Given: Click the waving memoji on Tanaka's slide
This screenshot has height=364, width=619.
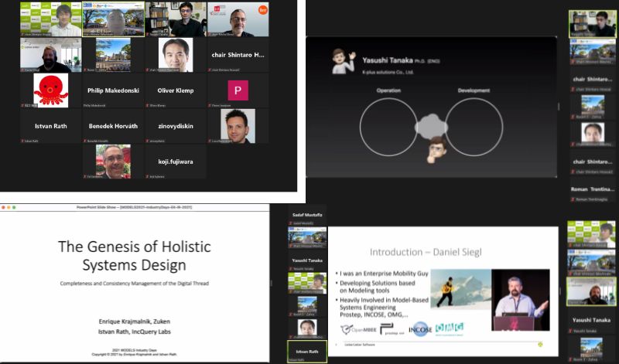Looking at the screenshot, I should [x=343, y=61].
